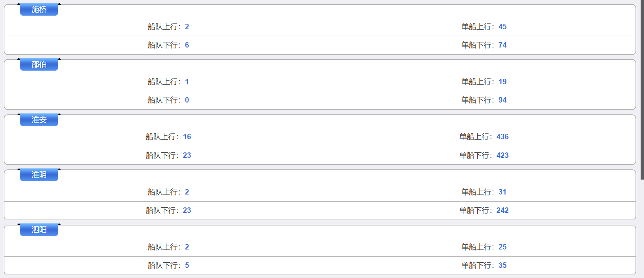Choose the 淮阴 station label tab
Screen dimensions: 644x278
click(x=39, y=175)
